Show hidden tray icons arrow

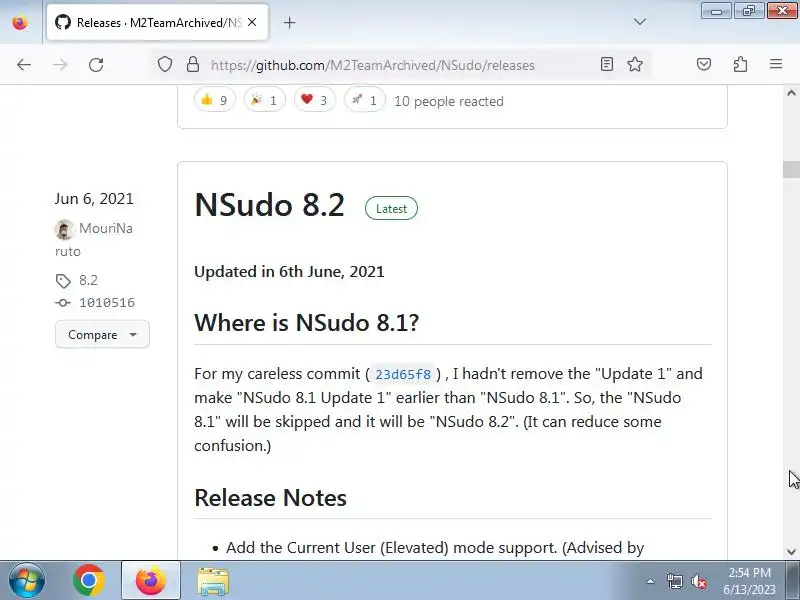[651, 581]
